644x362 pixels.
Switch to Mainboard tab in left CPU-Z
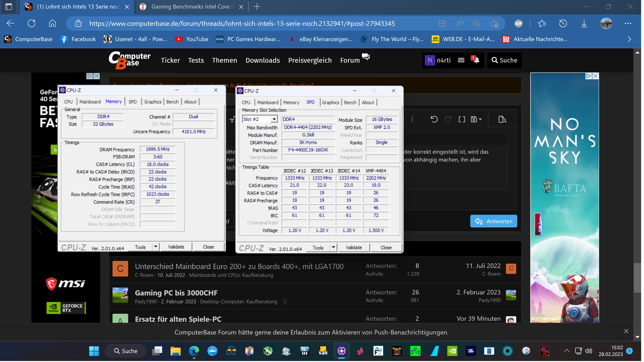point(90,102)
